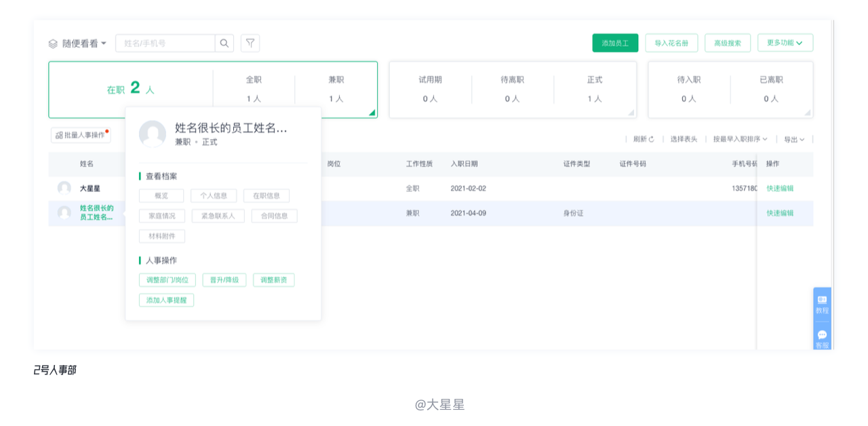Click the 批量人事操作 button
The image size is (868, 426).
81,135
